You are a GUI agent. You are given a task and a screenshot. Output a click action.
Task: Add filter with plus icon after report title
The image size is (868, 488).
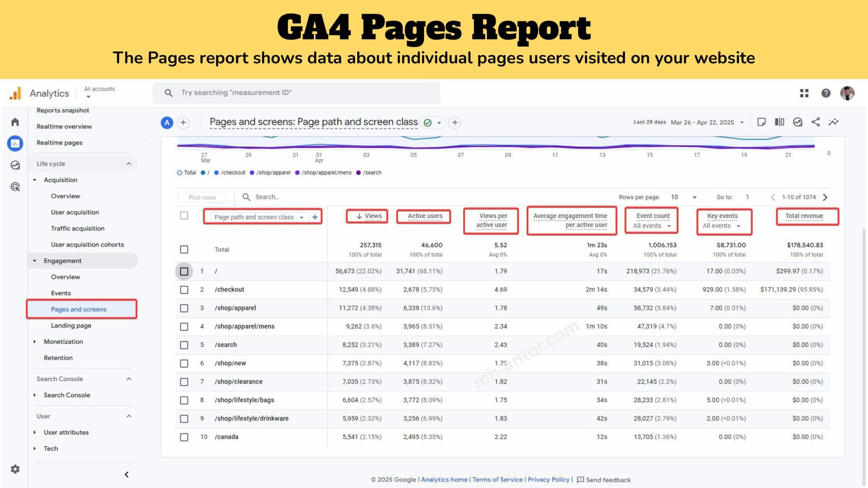click(x=455, y=122)
